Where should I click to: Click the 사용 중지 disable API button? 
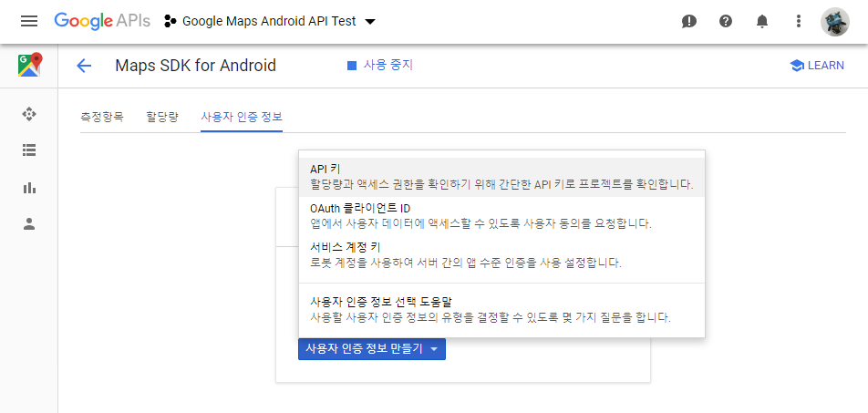point(379,66)
